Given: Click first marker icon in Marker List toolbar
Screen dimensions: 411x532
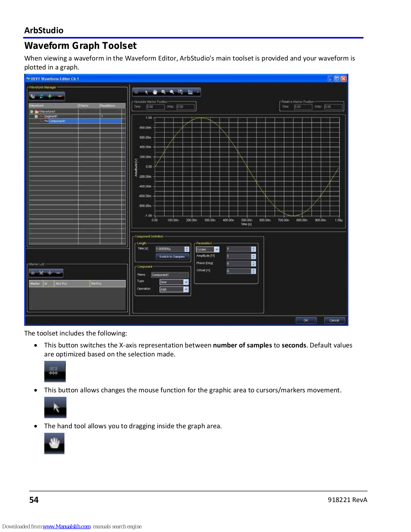Looking at the screenshot, I should (x=33, y=273).
